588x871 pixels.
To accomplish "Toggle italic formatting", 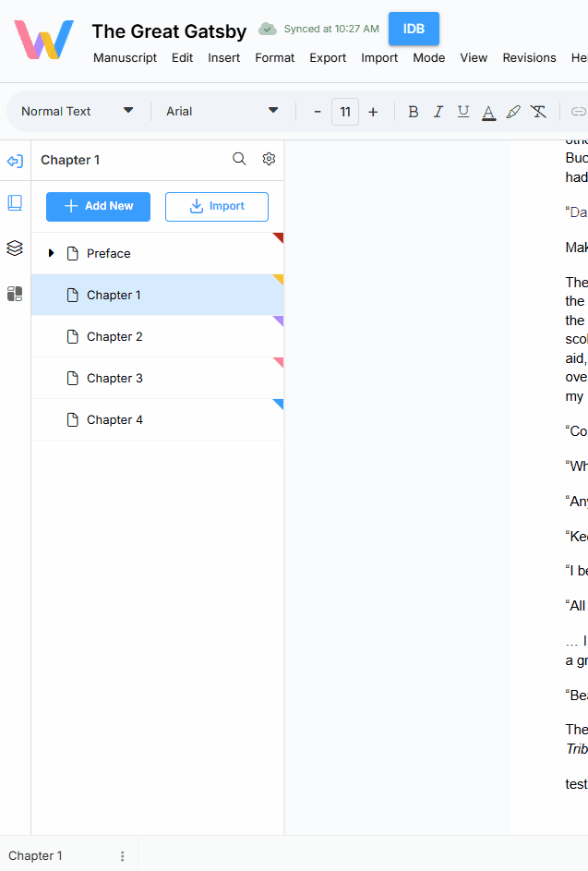I will (438, 112).
